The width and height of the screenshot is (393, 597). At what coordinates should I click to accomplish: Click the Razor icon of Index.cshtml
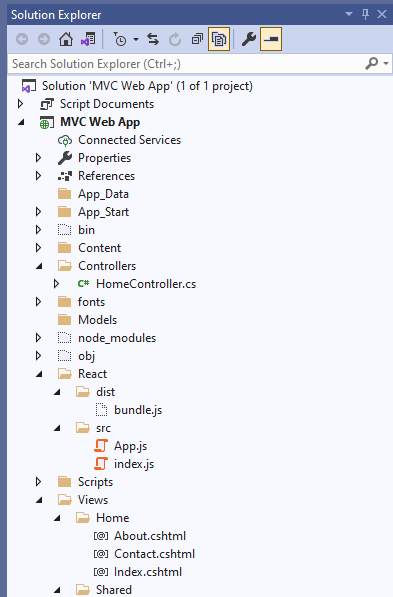[101, 572]
